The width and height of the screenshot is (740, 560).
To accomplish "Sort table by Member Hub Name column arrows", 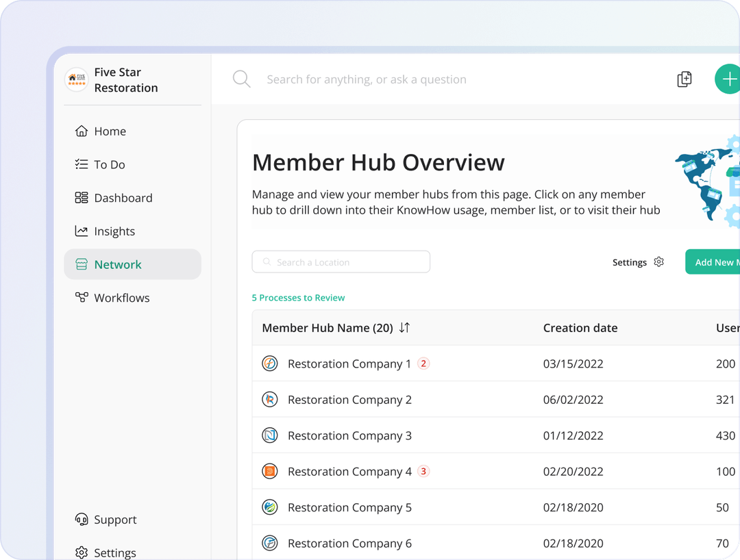I will [404, 327].
